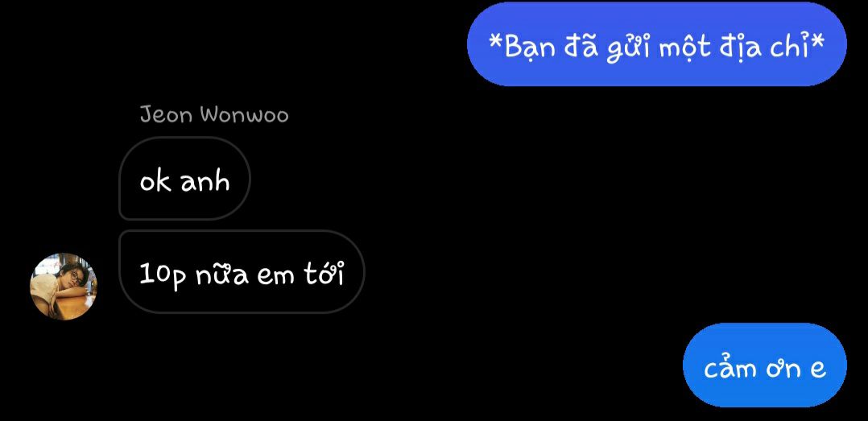Select the word "ok" in the dark bubble
868x421 pixels.
155,180
